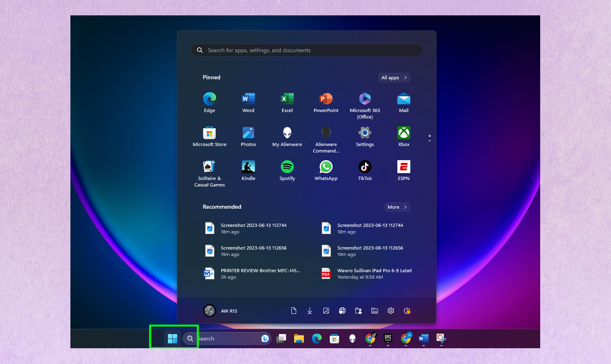
Task: Launch WhatsApp from pinned apps
Action: pos(326,171)
